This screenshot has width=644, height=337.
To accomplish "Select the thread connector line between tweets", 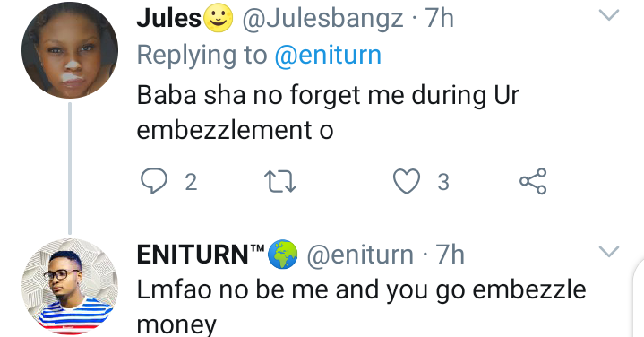I will point(70,168).
